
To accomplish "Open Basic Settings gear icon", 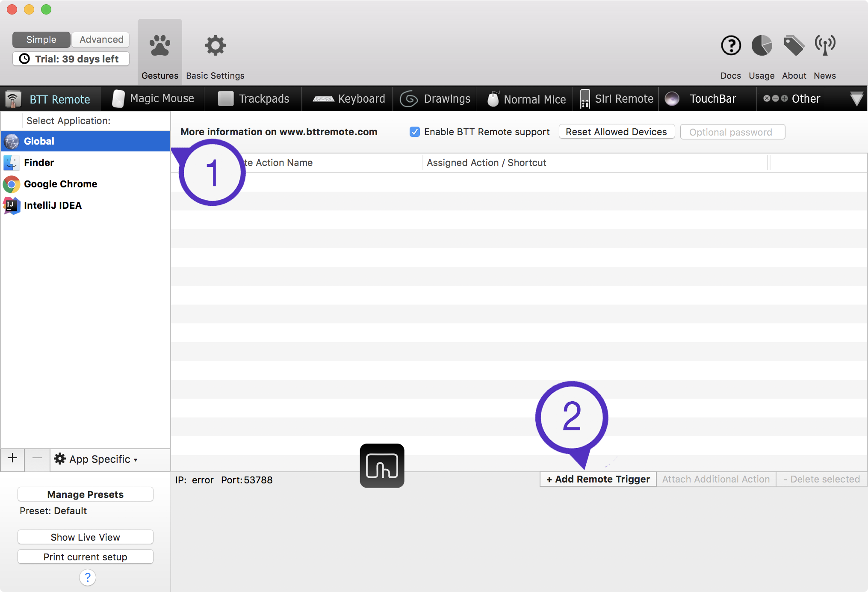I will click(215, 45).
